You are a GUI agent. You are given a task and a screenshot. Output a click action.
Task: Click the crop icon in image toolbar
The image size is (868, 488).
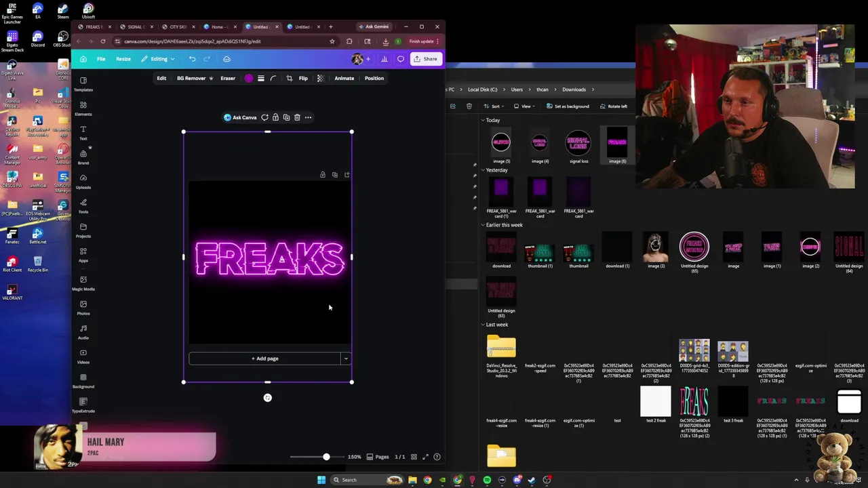tap(290, 78)
